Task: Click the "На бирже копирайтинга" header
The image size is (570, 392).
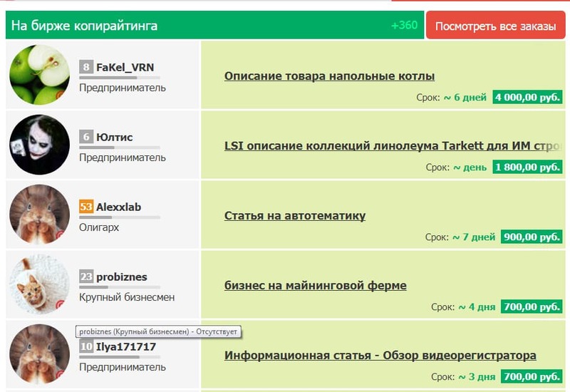Action: coord(85,26)
